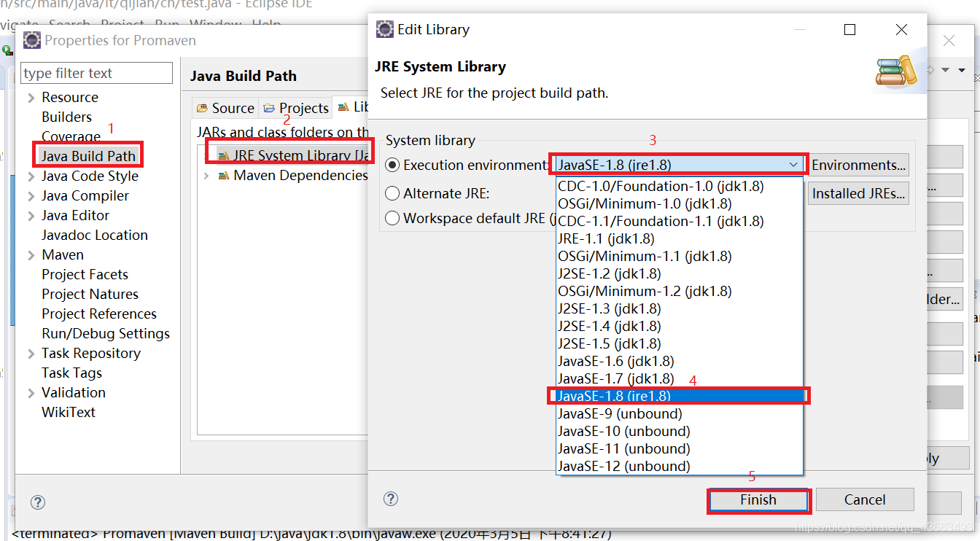Choose CDC-1.1/Foundation-1.1 (jdk1.8) option
Image resolution: width=980 pixels, height=541 pixels.
(x=680, y=221)
